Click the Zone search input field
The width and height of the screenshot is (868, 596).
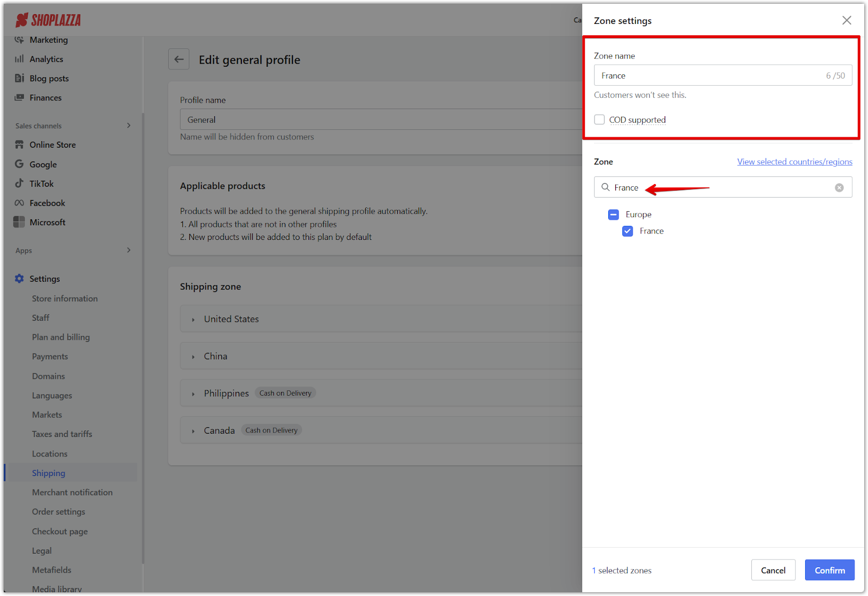723,187
